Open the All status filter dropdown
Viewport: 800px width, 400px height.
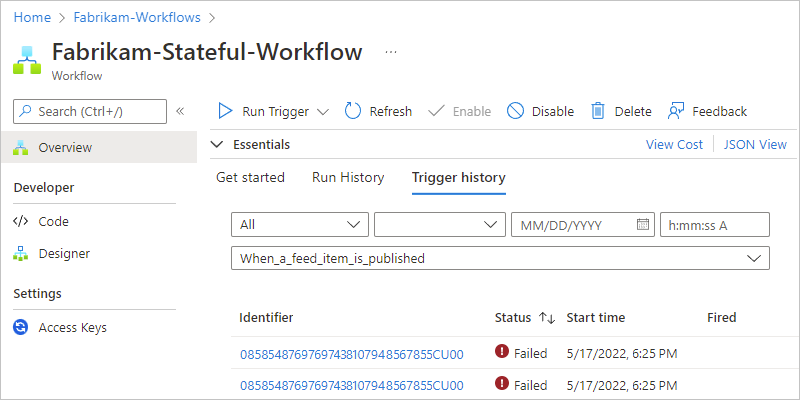pyautogui.click(x=300, y=225)
